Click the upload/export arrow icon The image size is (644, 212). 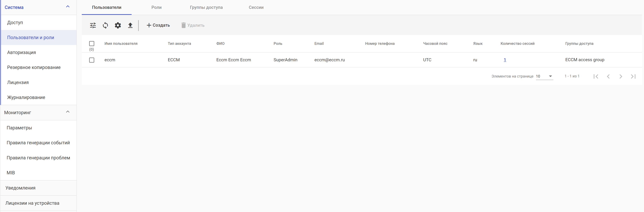130,25
